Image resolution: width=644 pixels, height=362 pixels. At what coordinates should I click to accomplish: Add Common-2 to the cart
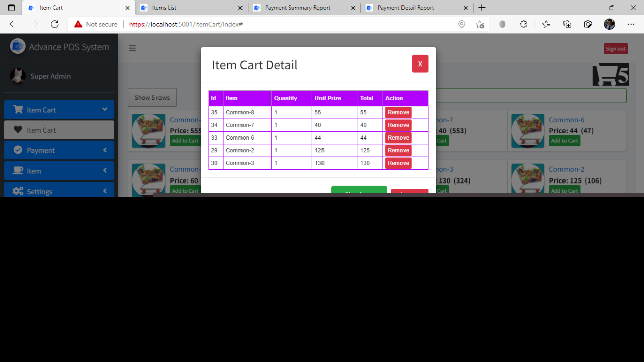565,191
